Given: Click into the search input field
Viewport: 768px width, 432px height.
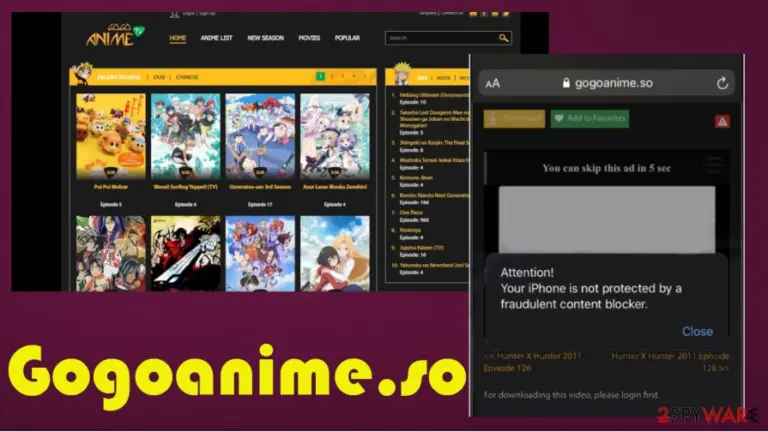Looking at the screenshot, I should [442, 38].
